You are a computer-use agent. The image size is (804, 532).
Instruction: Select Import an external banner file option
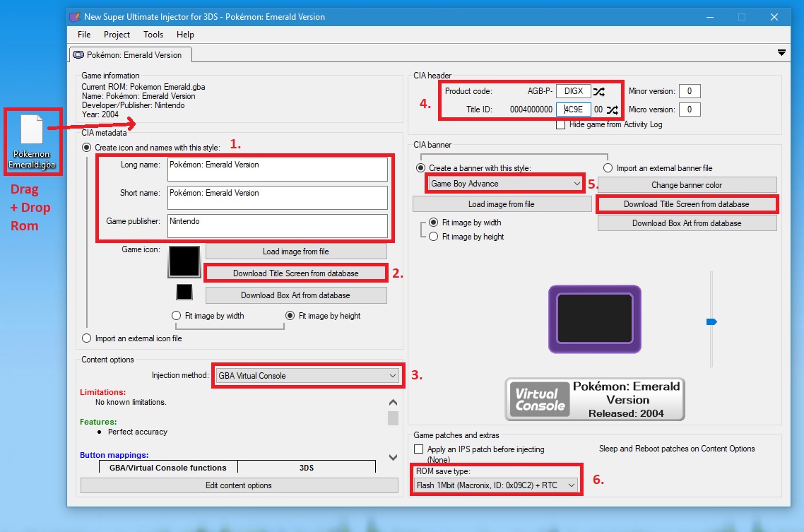(608, 168)
